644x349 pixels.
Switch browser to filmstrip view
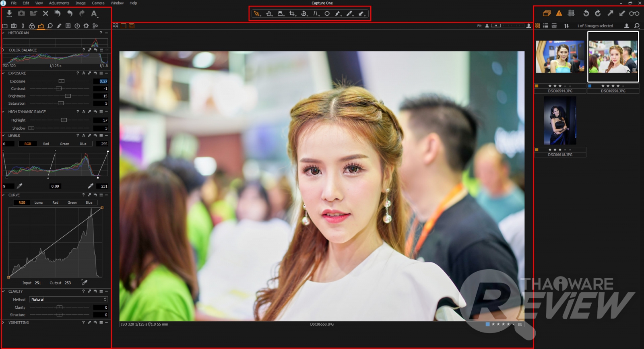[x=554, y=26]
